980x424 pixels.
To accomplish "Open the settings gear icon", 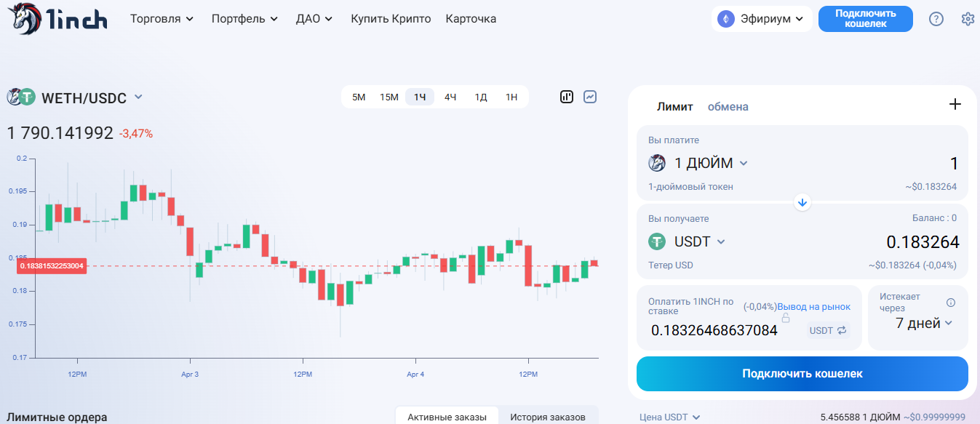I will coord(968,19).
